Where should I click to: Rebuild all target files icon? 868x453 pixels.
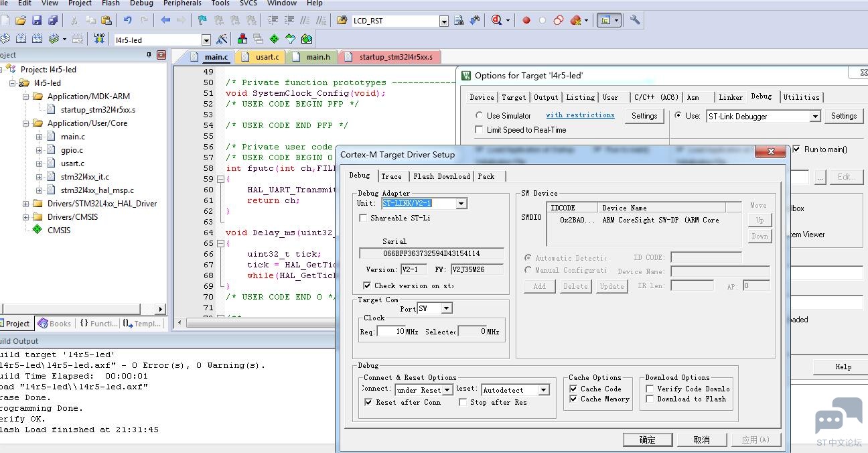(x=37, y=39)
